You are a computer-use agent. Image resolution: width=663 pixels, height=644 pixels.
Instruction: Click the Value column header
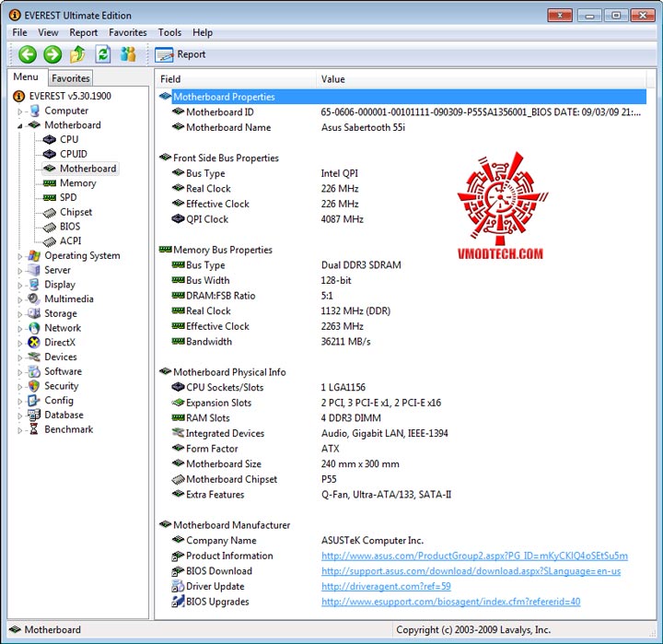click(x=482, y=79)
